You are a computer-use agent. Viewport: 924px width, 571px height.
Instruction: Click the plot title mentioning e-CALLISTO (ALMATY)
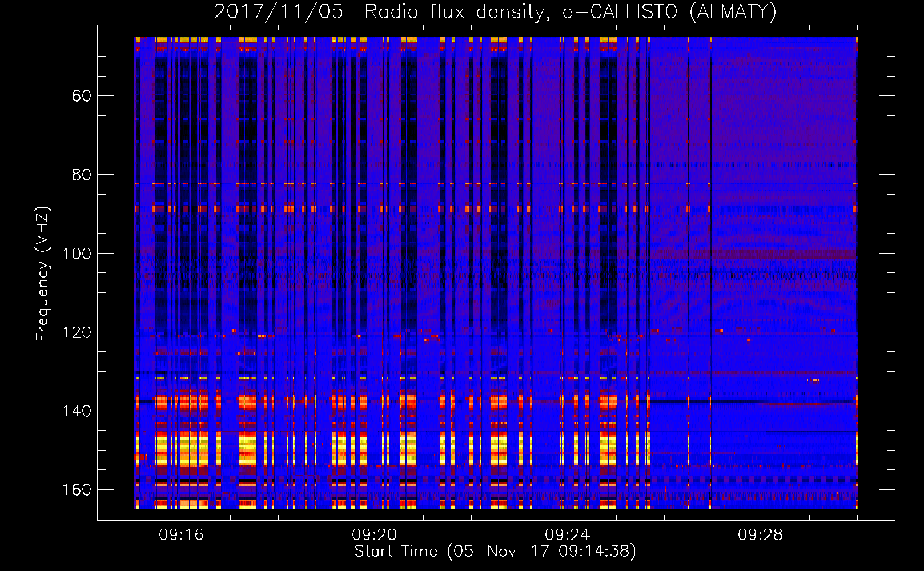coord(495,11)
